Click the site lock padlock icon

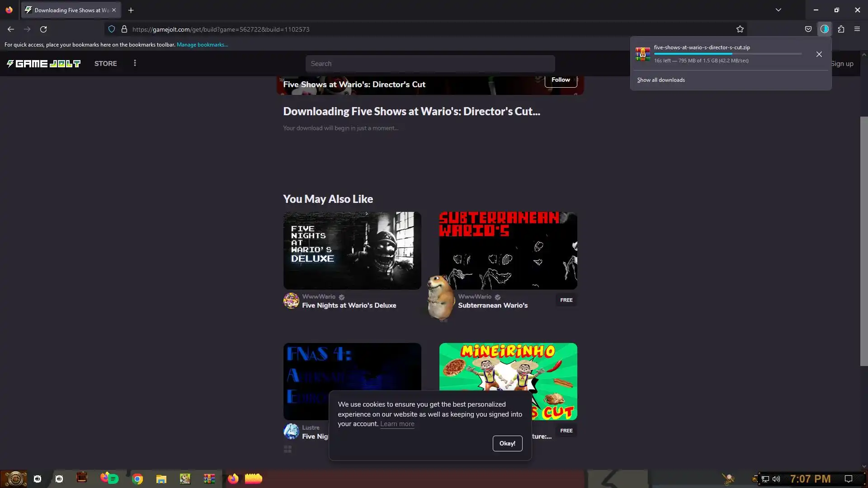pyautogui.click(x=124, y=29)
